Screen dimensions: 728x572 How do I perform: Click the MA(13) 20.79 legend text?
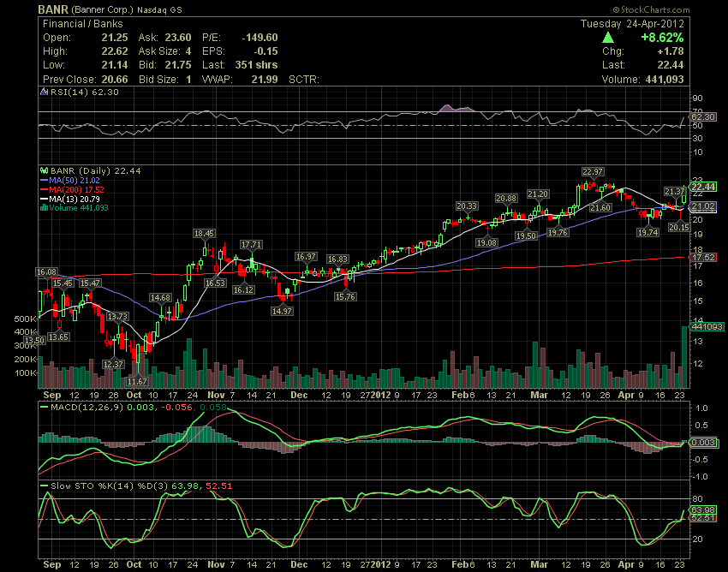tap(75, 199)
